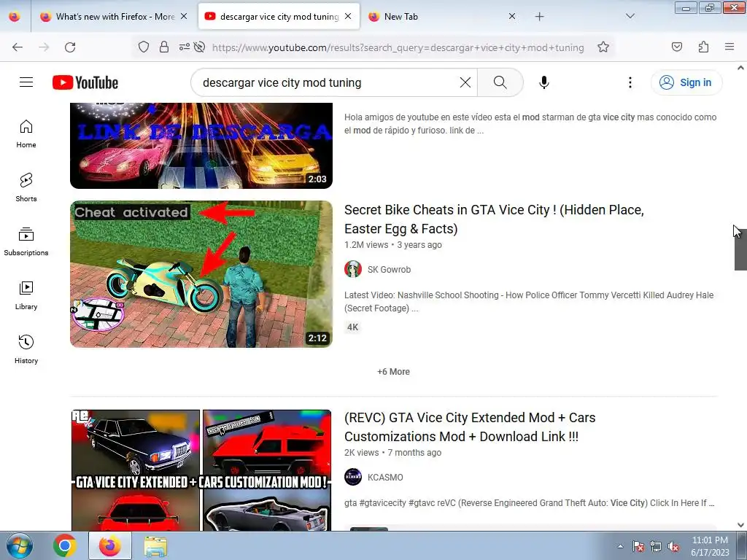The image size is (747, 560).
Task: Click the mod starman description text
Action: 530,123
